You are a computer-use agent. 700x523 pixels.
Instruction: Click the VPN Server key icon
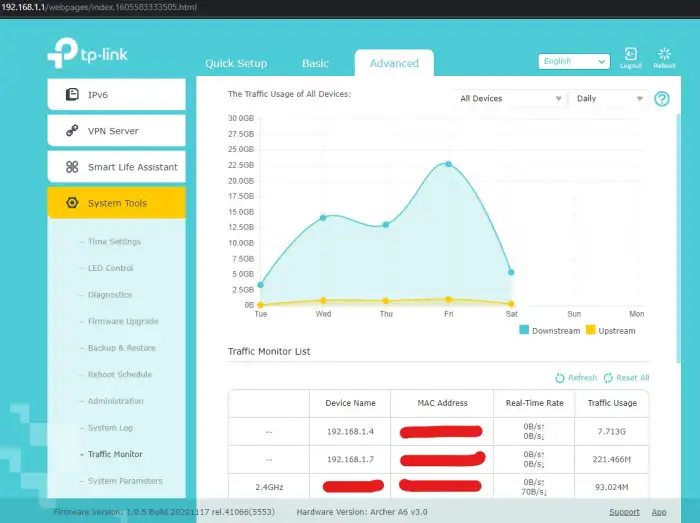72,131
